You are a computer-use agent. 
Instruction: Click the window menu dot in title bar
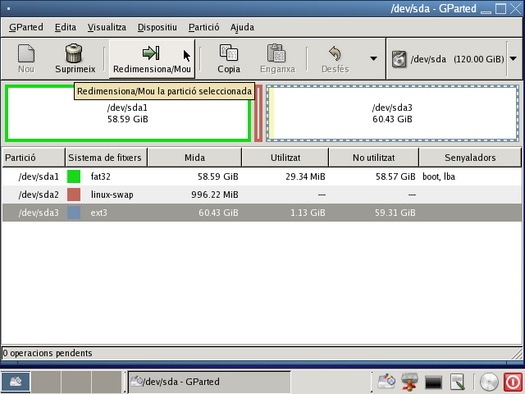pos(8,8)
